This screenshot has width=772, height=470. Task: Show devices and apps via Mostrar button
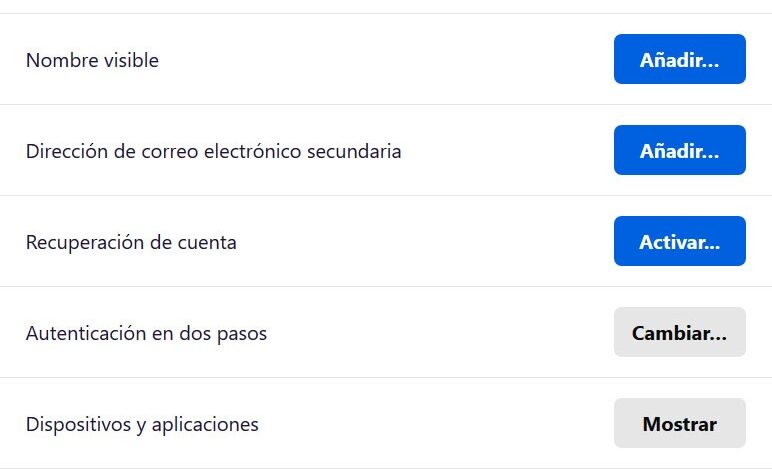679,424
